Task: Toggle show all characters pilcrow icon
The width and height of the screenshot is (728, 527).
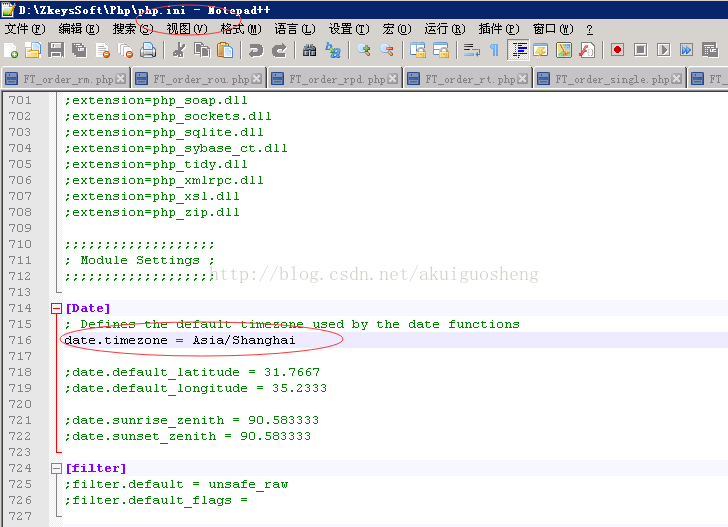Action: (x=494, y=50)
